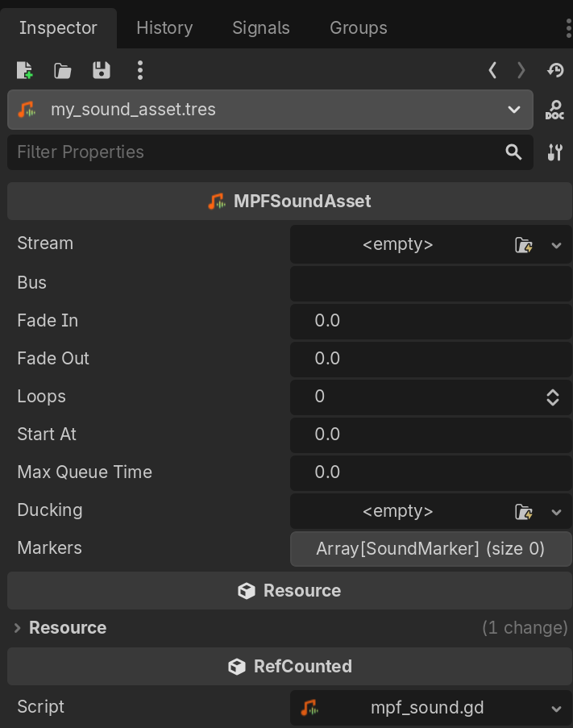Open documentation for this resource

[554, 110]
